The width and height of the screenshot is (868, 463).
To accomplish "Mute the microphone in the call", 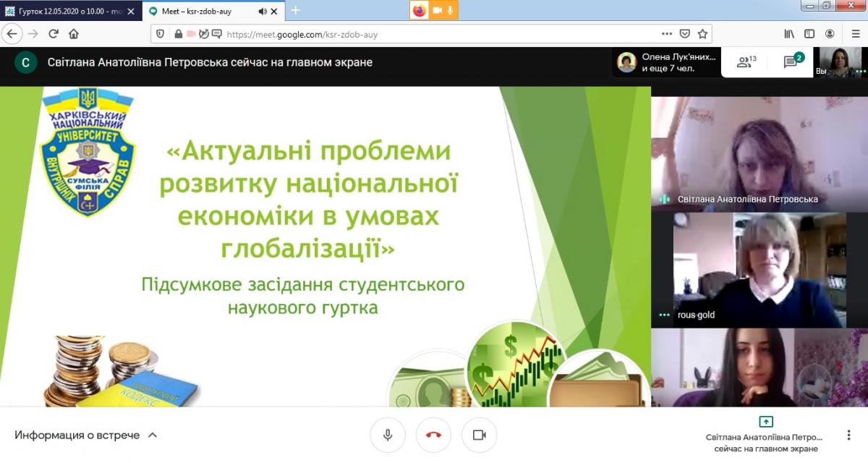I will tap(388, 435).
